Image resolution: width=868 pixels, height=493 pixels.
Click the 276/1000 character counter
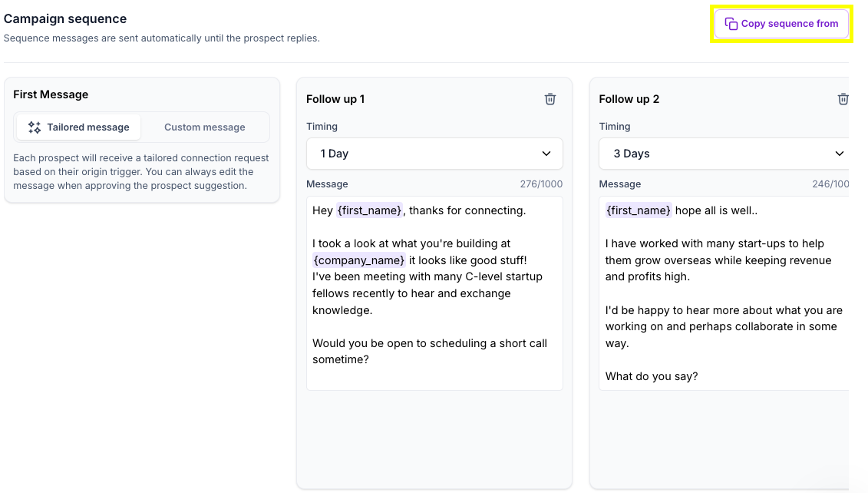(541, 184)
